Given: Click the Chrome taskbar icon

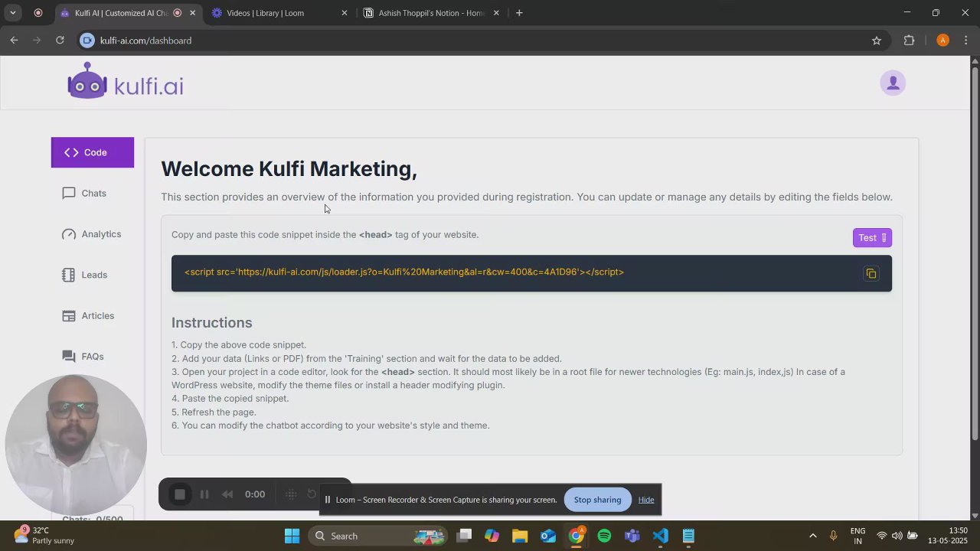Looking at the screenshot, I should 577,536.
